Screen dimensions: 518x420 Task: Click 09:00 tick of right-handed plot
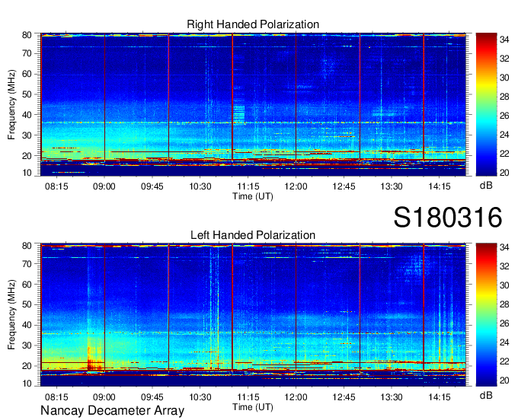pos(104,186)
